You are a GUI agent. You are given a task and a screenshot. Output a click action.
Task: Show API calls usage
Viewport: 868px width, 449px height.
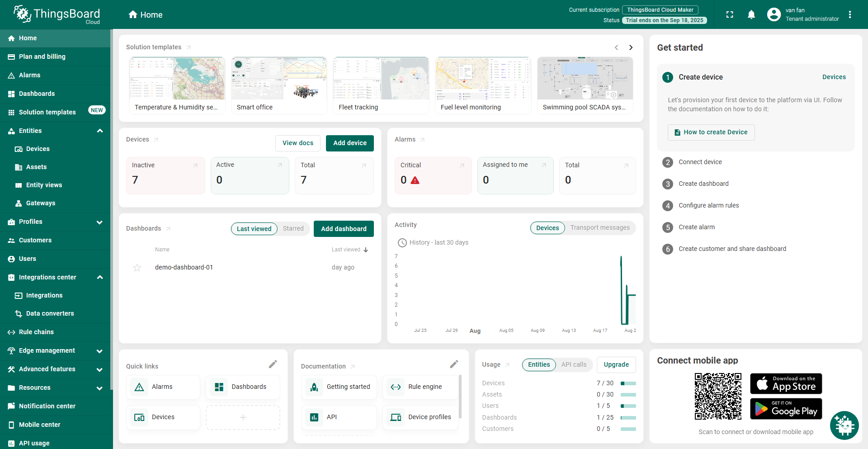(574, 365)
